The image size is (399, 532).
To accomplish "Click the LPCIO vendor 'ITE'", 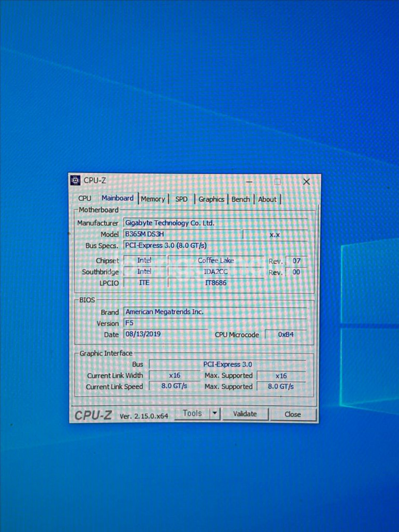I will 144,283.
